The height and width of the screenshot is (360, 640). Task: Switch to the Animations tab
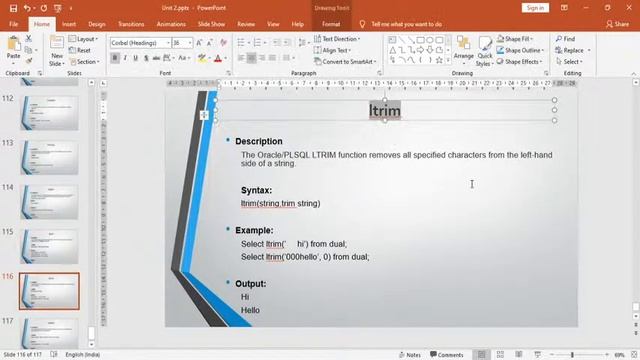tap(171, 24)
